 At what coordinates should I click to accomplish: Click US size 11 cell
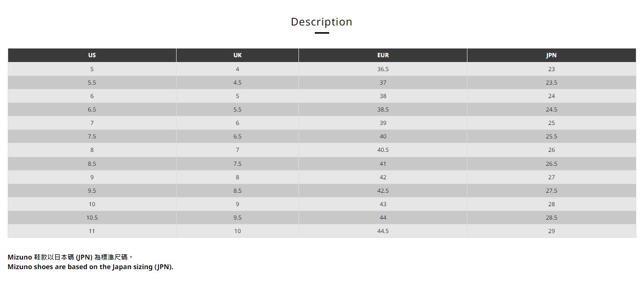pyautogui.click(x=92, y=231)
